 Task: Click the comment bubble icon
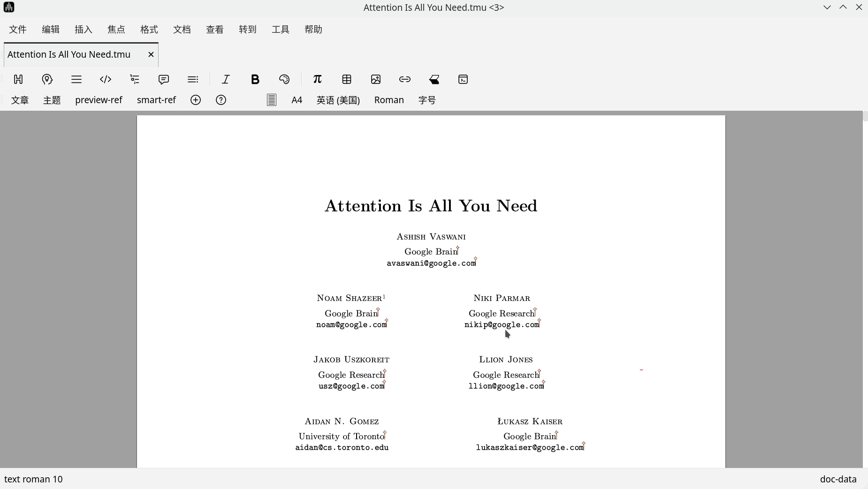164,79
